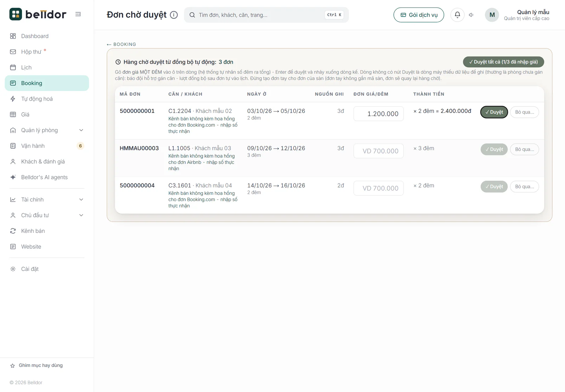Open the Website menu item
This screenshot has width=565, height=392.
47,247
